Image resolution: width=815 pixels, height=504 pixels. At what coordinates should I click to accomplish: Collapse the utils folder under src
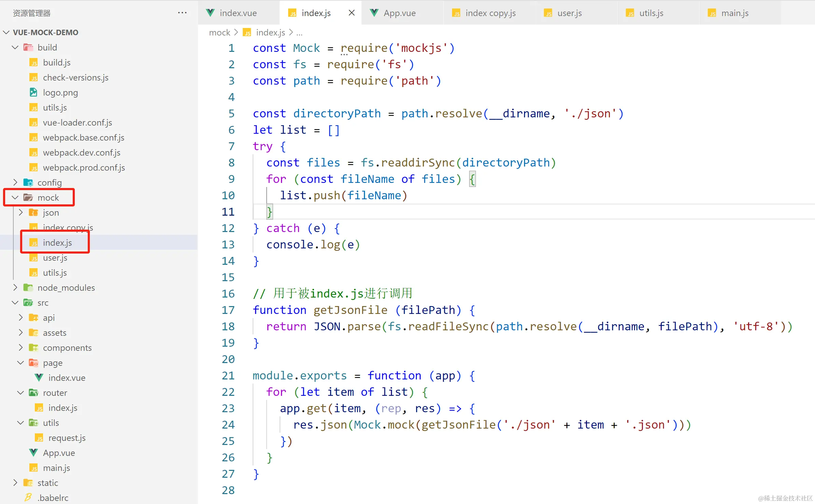coord(20,423)
